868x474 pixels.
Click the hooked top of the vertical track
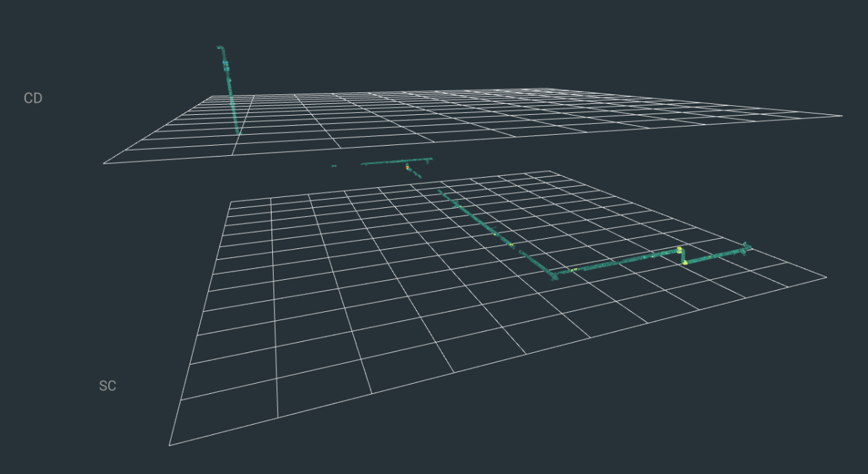click(x=220, y=48)
